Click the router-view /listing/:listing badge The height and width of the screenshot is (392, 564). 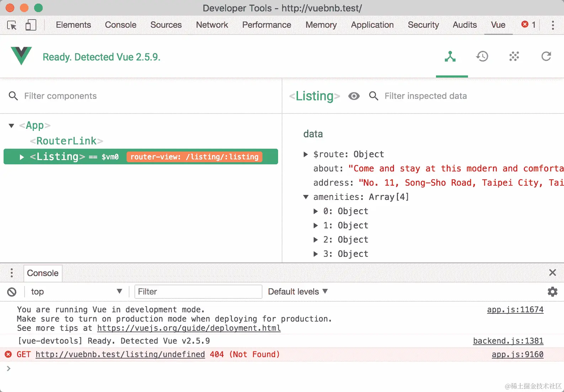pyautogui.click(x=195, y=157)
